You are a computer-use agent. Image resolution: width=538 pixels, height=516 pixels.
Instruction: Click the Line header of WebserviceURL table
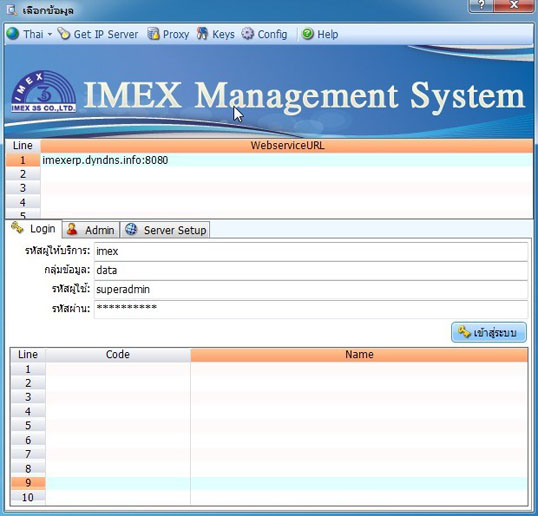click(23, 145)
